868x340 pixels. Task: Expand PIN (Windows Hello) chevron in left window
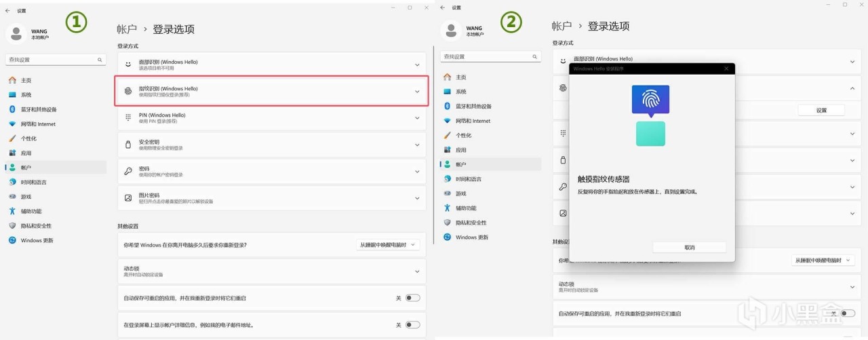[417, 117]
